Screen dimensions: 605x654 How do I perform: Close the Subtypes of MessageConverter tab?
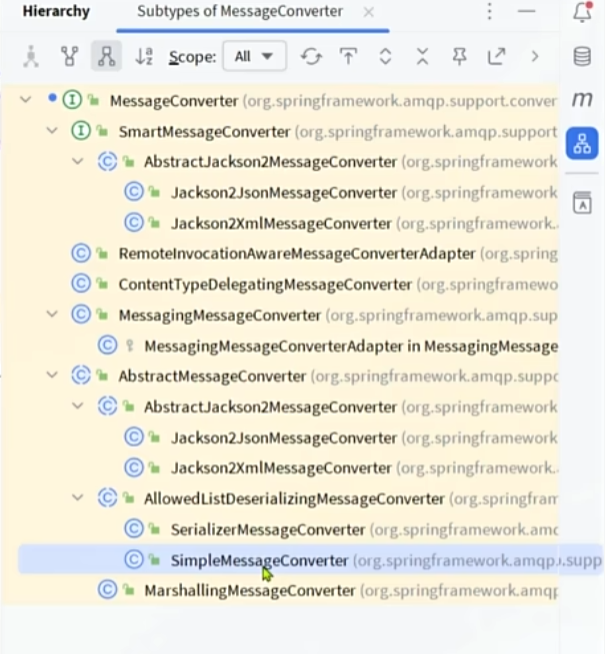368,12
